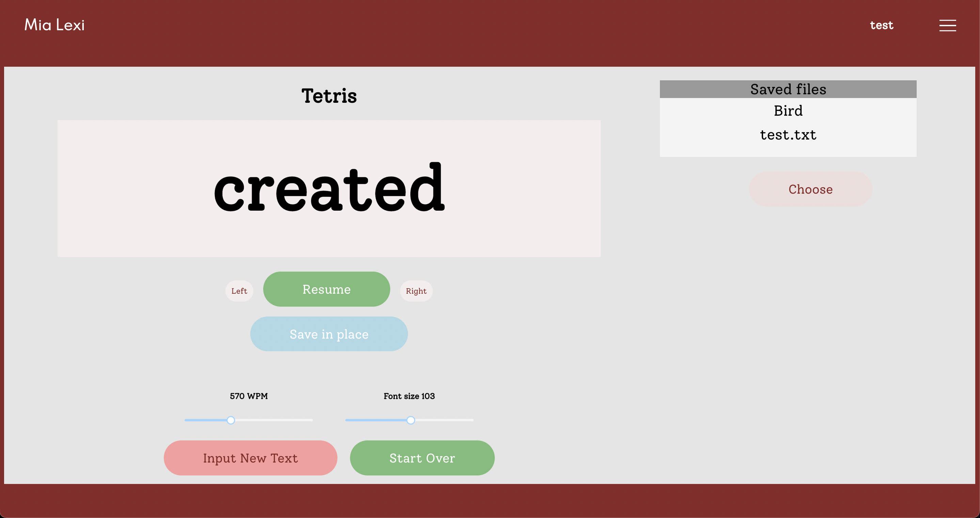Select Bird in Saved files

tap(788, 111)
